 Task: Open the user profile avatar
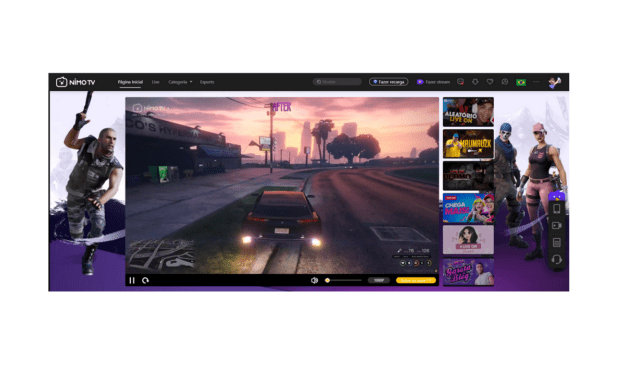coord(554,82)
